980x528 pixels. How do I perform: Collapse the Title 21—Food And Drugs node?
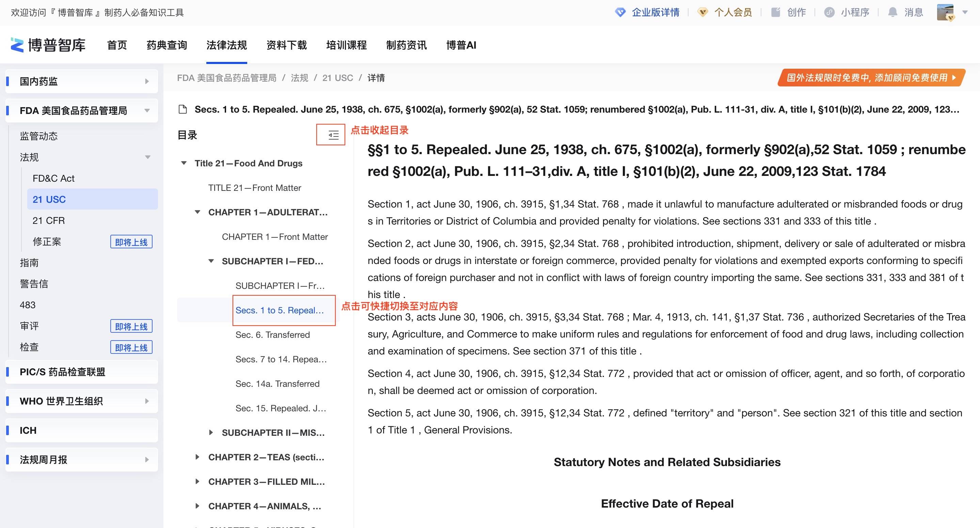pyautogui.click(x=184, y=163)
